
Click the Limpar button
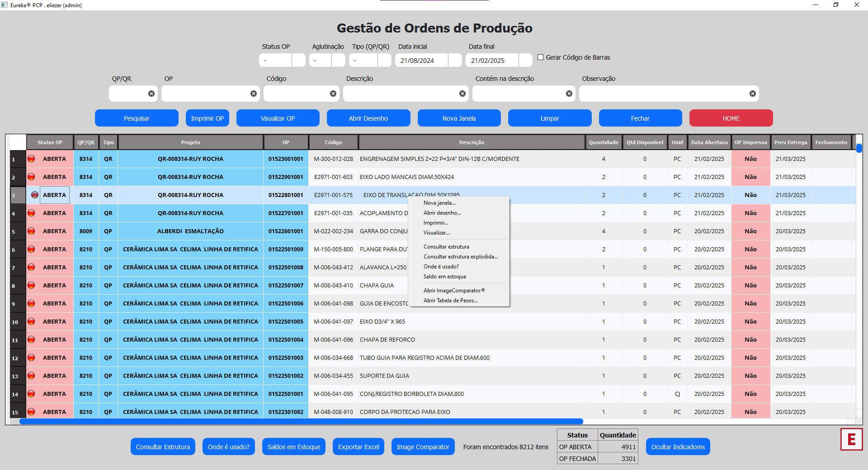(550, 118)
